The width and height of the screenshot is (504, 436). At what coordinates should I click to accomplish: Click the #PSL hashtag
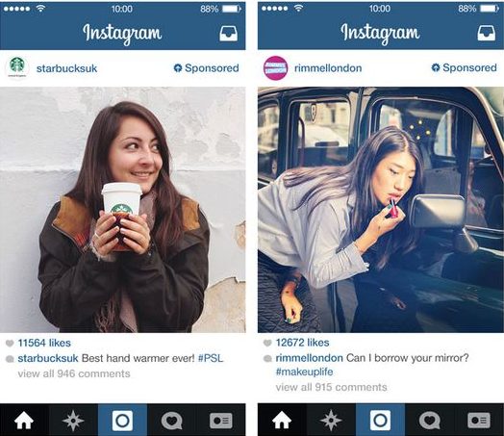[211, 358]
